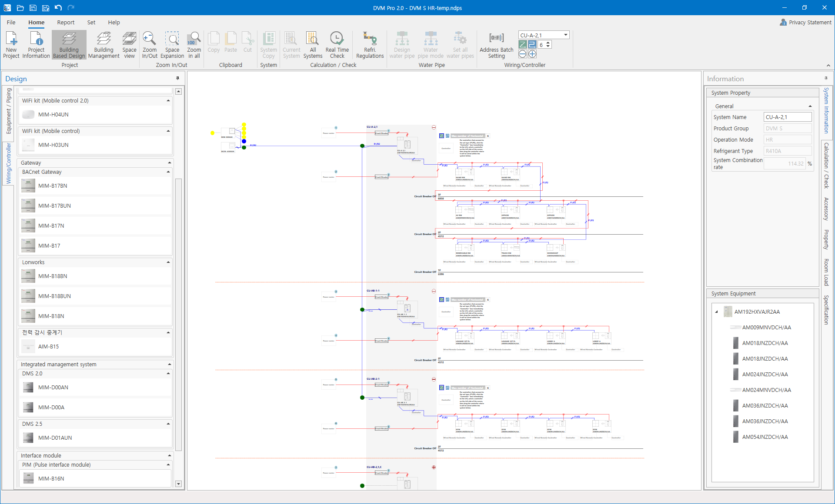Collapse the ribbon with the chevron
This screenshot has width=835, height=504.
click(x=828, y=66)
